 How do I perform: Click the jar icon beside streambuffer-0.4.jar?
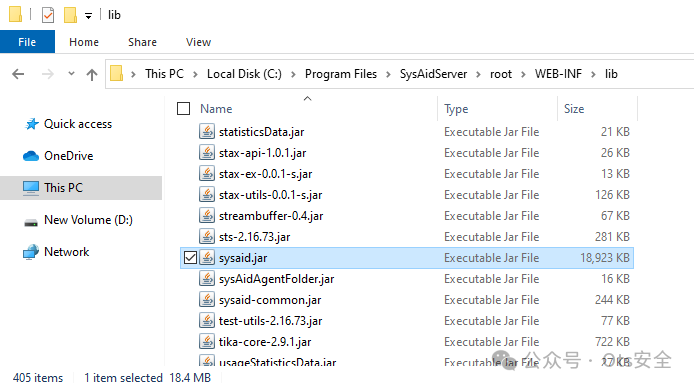(x=207, y=216)
